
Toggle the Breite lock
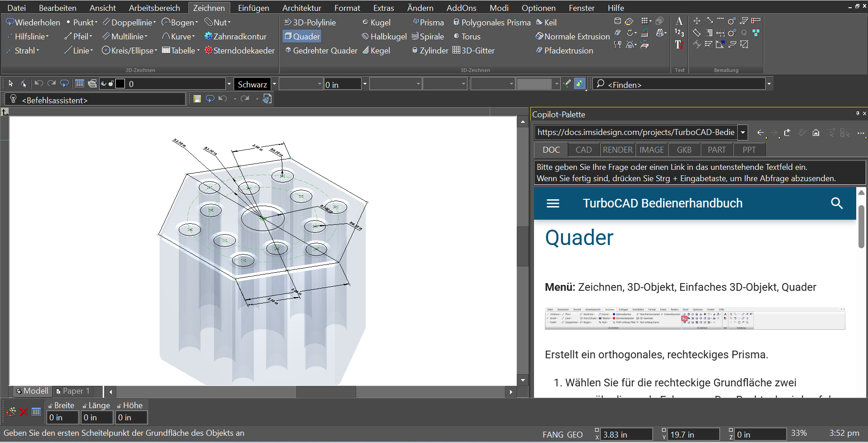coord(50,406)
